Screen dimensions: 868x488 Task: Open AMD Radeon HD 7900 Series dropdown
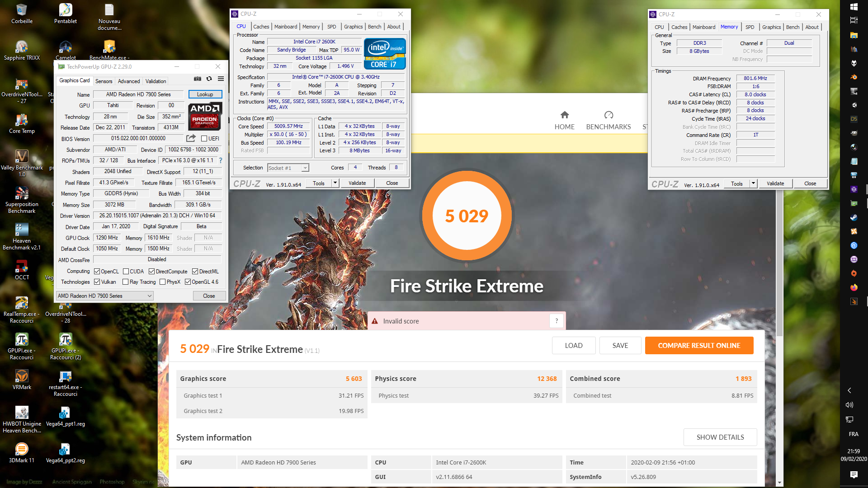click(104, 296)
